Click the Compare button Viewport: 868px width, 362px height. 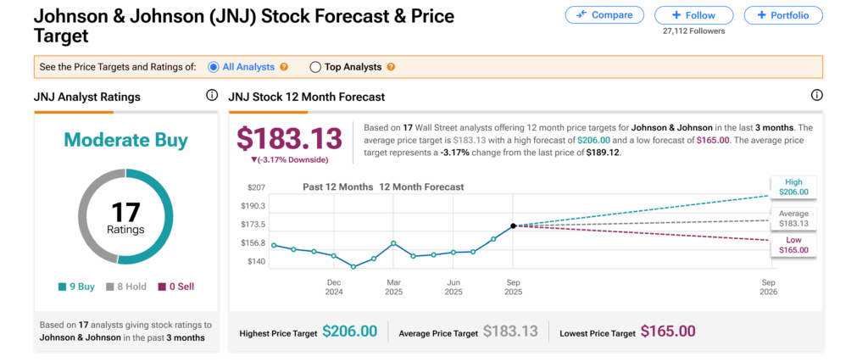coord(604,14)
